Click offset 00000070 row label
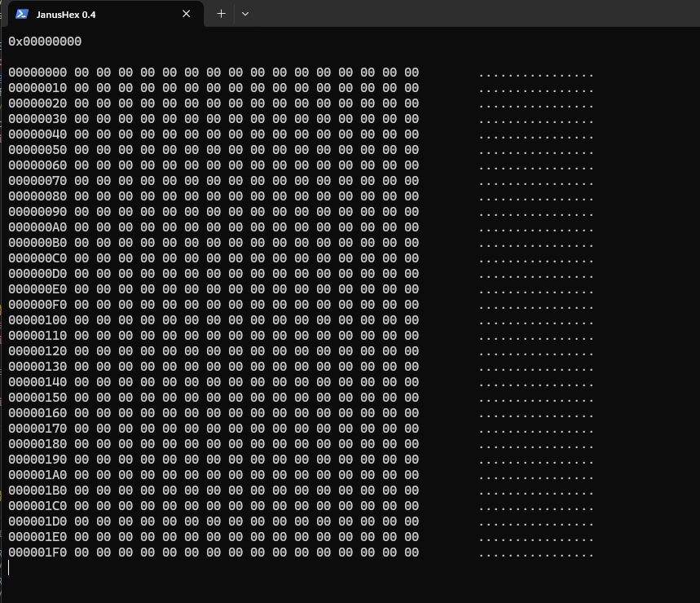This screenshot has height=603, width=700. [x=37, y=181]
